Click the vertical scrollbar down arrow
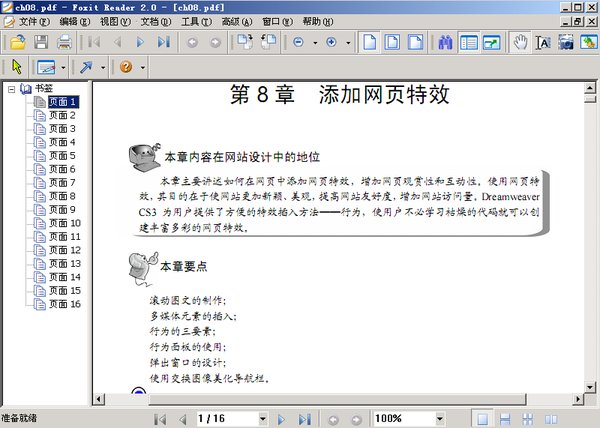The image size is (600, 428). tap(590, 387)
